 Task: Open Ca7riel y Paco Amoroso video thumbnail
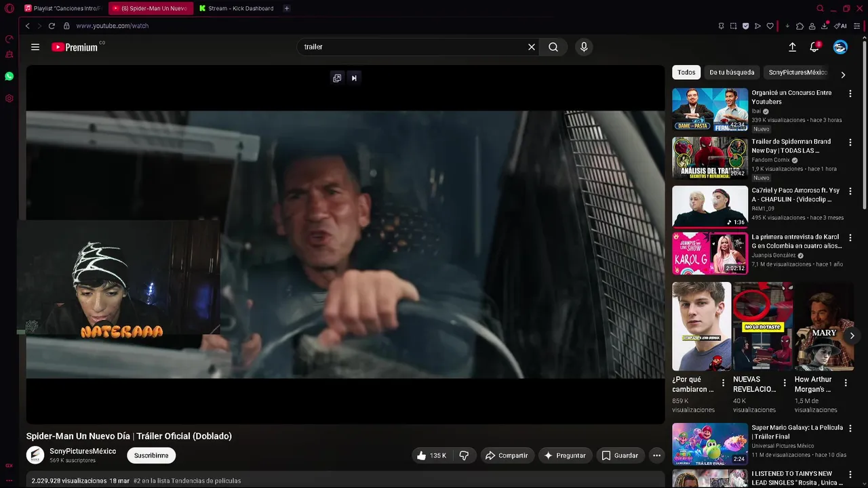[710, 207]
